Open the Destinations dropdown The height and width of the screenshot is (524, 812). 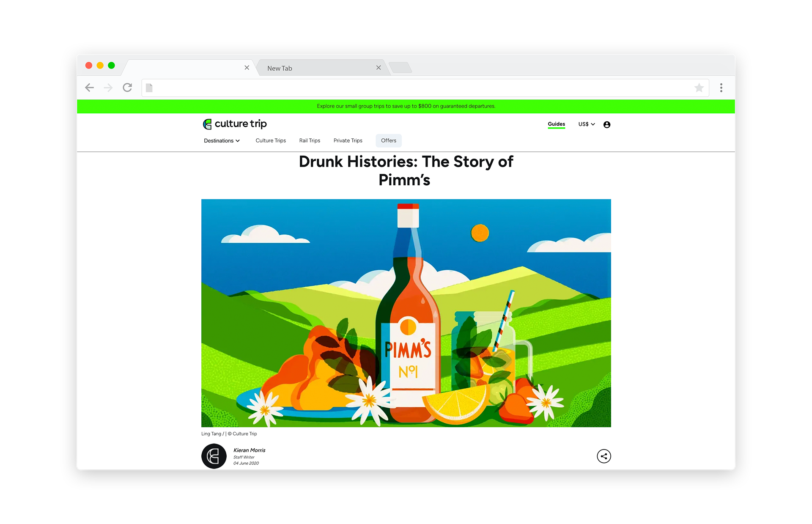click(219, 140)
